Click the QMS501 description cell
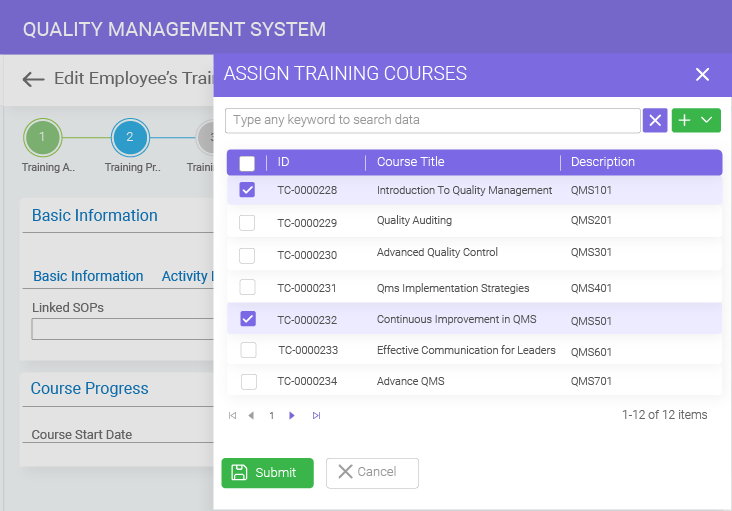Viewport: 732px width, 511px height. click(x=591, y=321)
